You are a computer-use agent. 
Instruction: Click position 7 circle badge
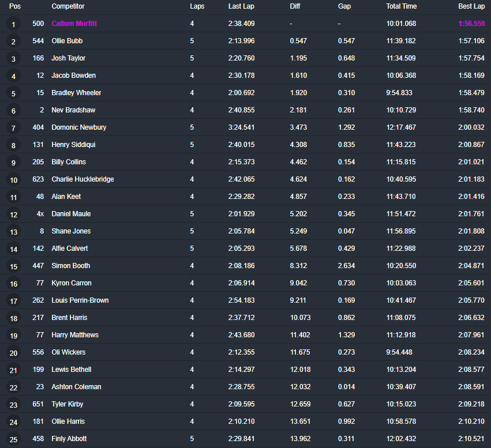[14, 128]
